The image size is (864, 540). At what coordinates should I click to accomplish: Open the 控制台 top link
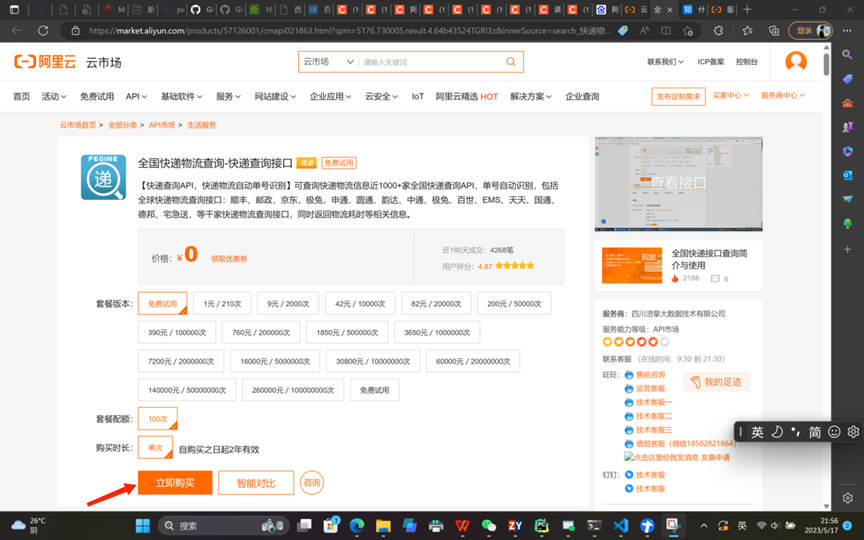[747, 62]
